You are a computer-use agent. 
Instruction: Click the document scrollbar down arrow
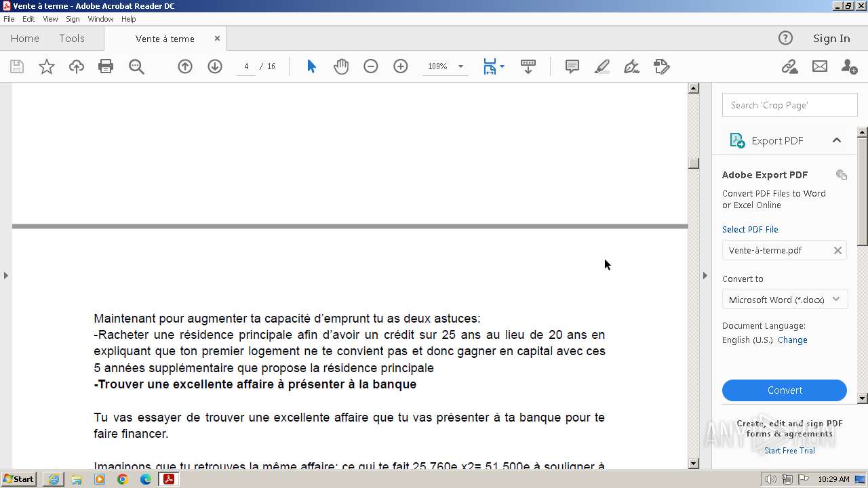point(693,464)
